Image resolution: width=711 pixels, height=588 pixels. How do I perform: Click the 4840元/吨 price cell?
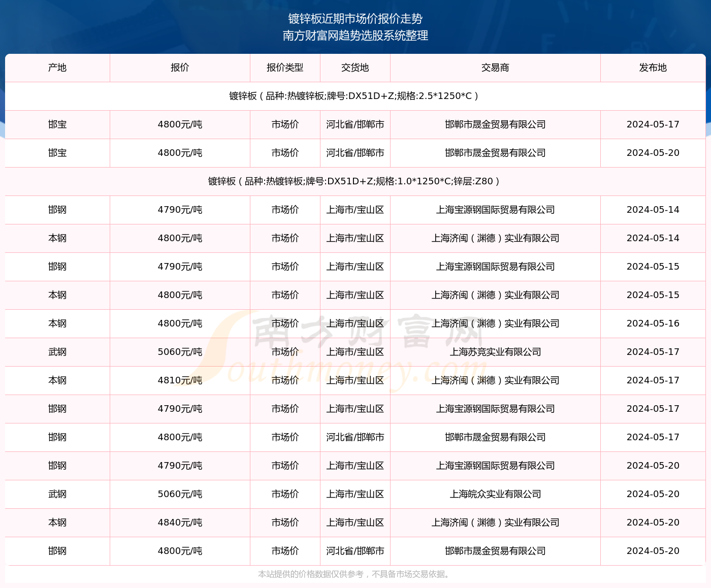[x=180, y=522]
